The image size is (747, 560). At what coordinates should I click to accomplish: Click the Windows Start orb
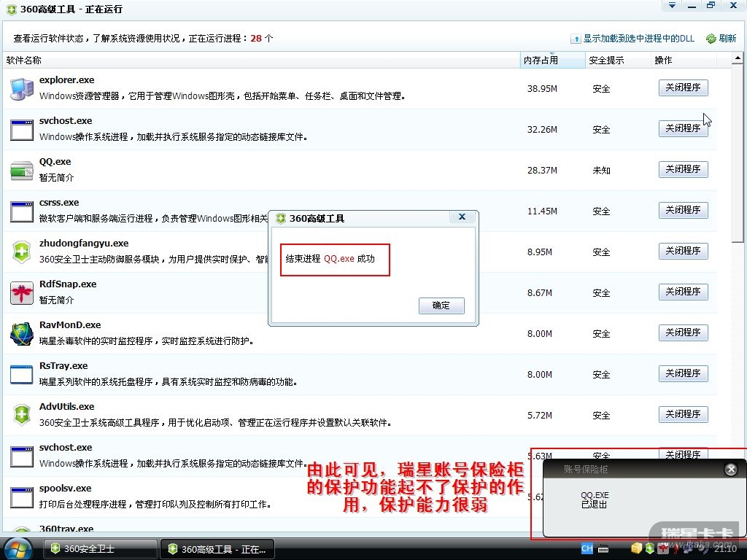pyautogui.click(x=18, y=548)
